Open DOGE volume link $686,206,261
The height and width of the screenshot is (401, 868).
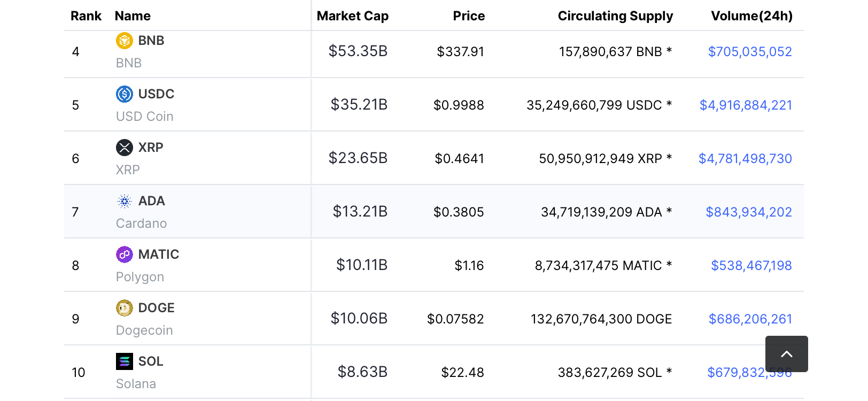750,319
